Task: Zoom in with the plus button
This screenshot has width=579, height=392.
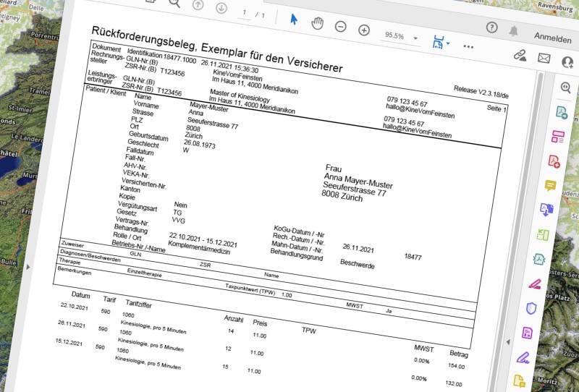Action: pyautogui.click(x=364, y=30)
